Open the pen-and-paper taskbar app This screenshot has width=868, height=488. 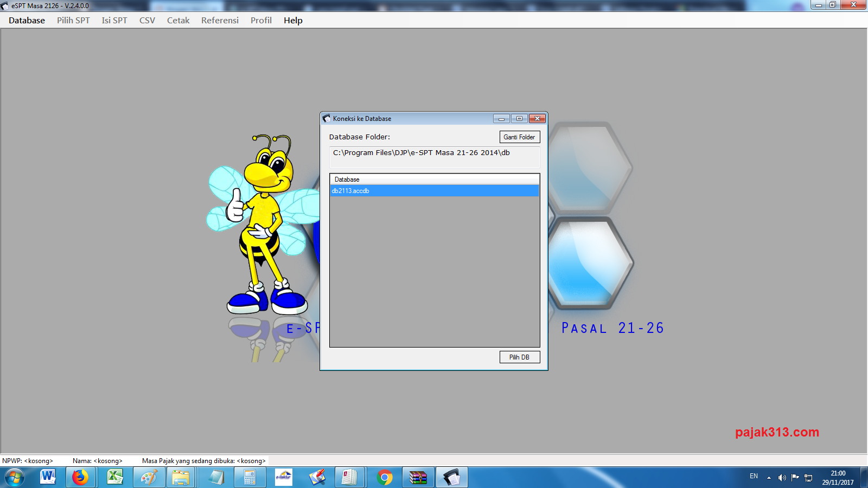click(x=317, y=478)
